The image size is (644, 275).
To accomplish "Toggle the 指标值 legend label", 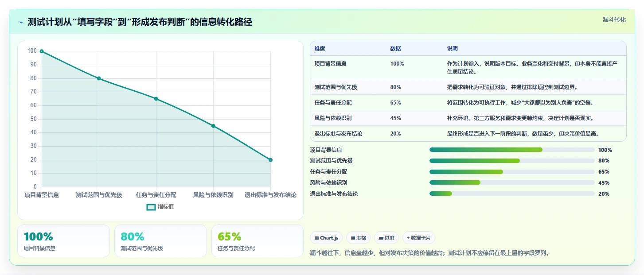I will click(x=166, y=207).
